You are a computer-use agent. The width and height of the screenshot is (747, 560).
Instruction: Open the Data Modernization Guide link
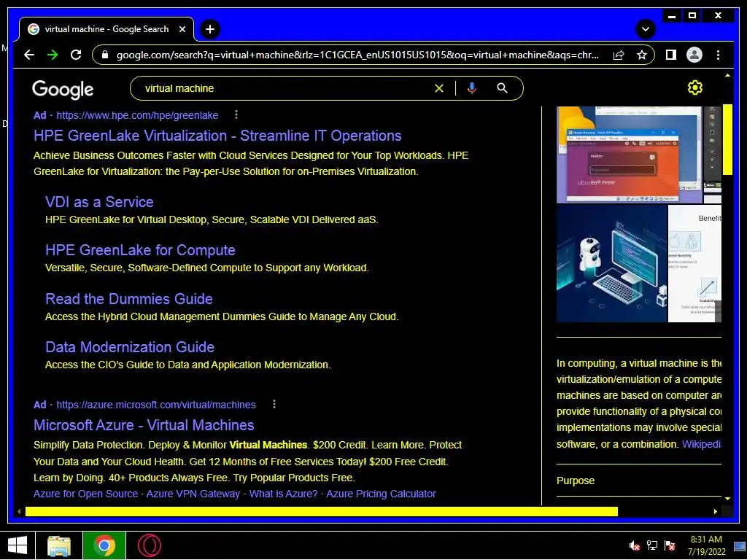click(x=130, y=346)
